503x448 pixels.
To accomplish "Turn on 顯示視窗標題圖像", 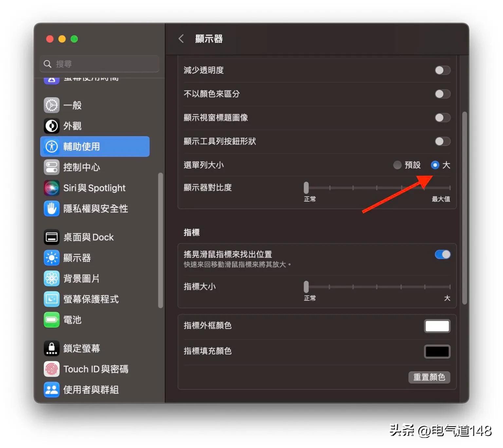I will pyautogui.click(x=443, y=118).
